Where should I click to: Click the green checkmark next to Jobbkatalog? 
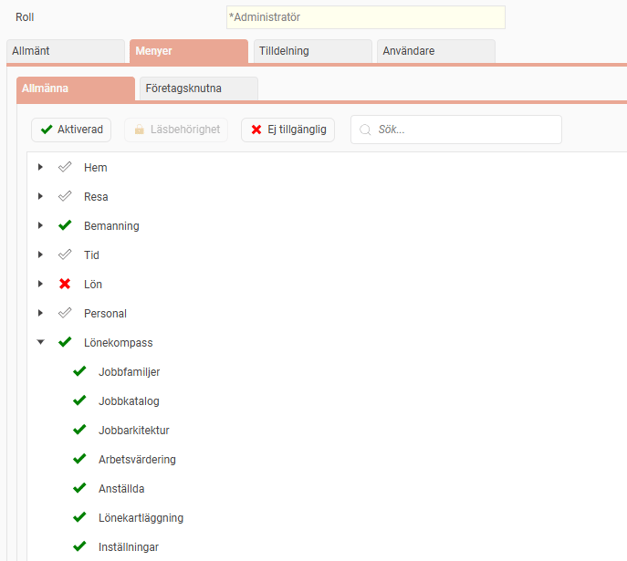80,401
